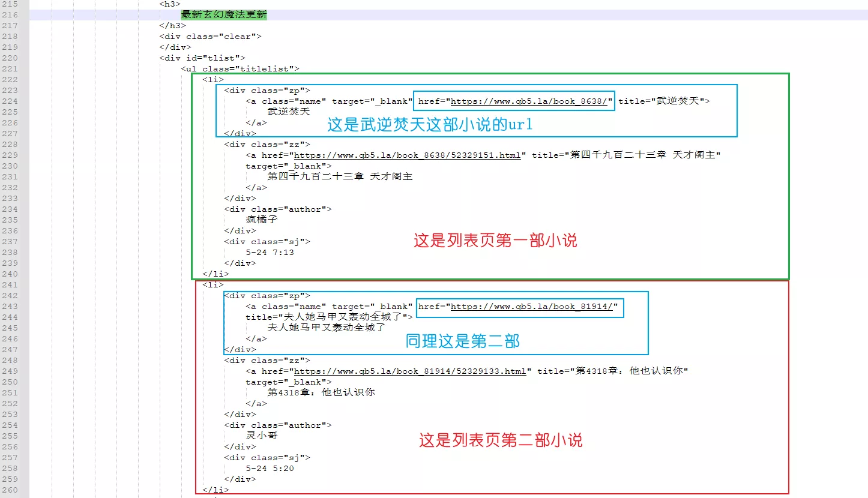Click line number 249 in the gutter

point(10,371)
